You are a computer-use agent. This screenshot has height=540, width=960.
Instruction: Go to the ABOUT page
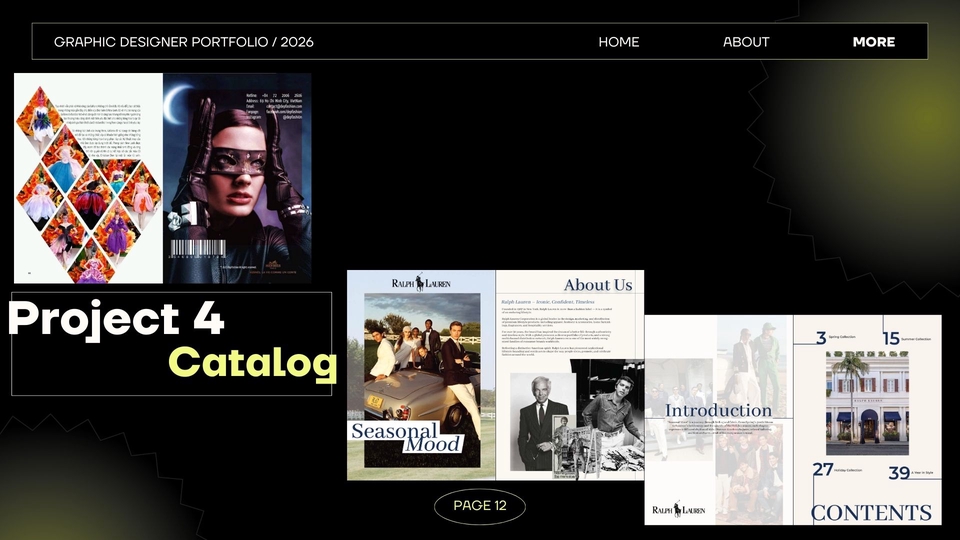[746, 42]
